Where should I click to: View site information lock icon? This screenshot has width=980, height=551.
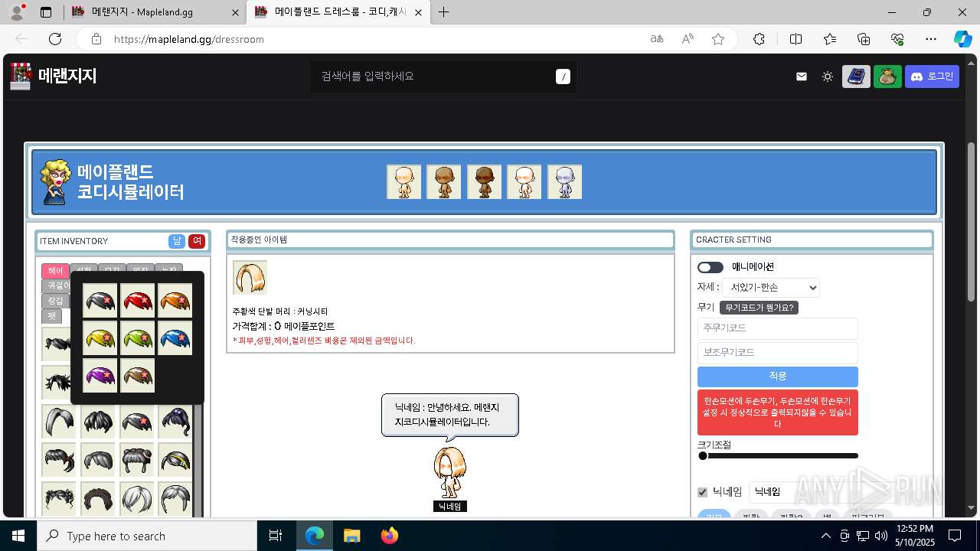coord(96,39)
